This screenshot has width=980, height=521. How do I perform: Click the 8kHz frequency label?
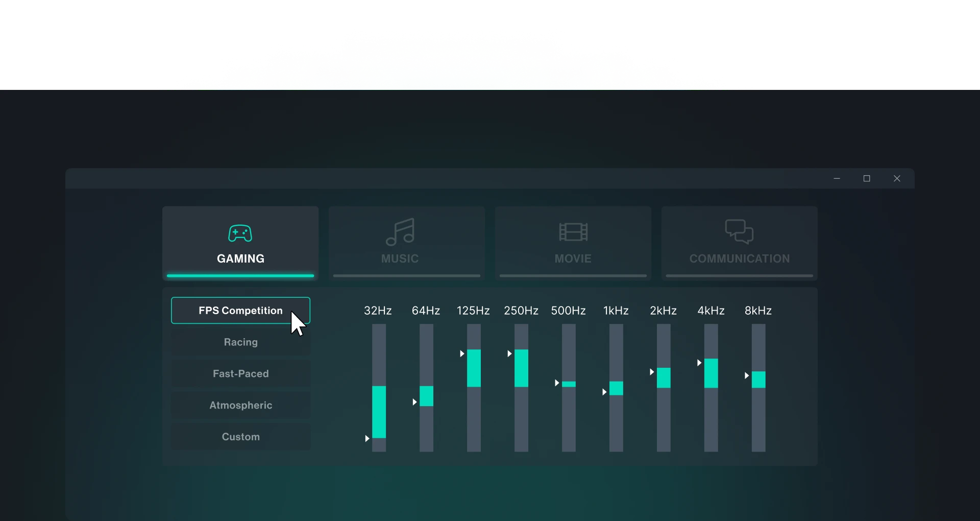(758, 311)
